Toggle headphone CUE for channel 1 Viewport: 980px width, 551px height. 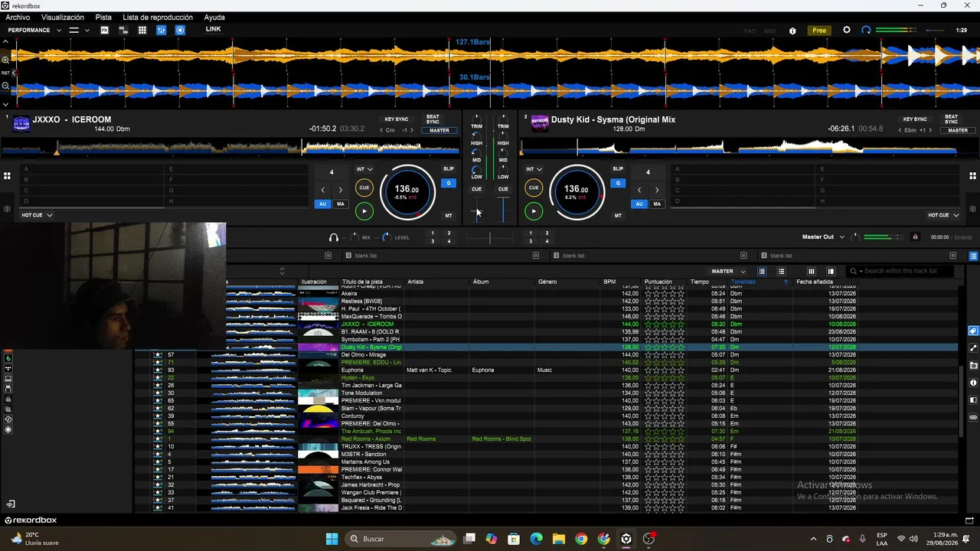click(476, 189)
